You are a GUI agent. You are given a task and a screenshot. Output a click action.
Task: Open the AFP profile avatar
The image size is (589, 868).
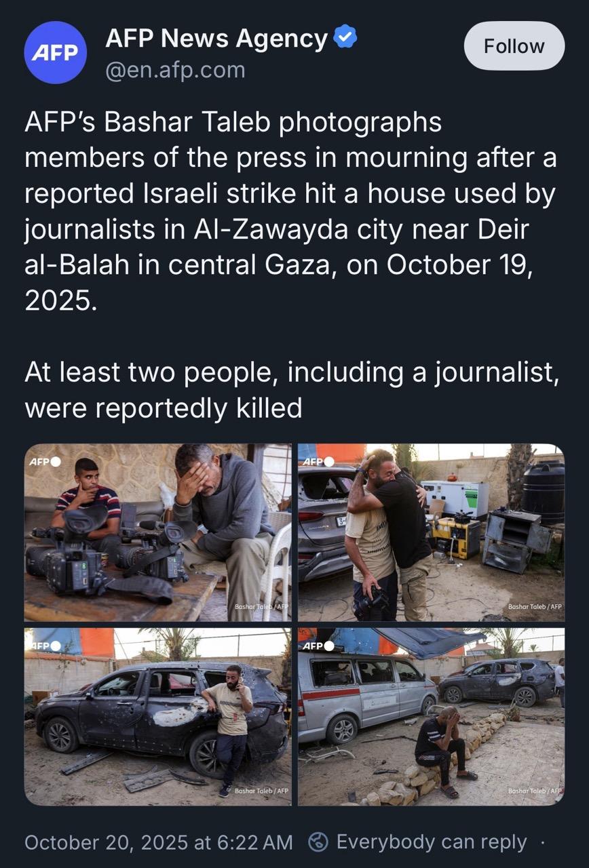[x=56, y=52]
